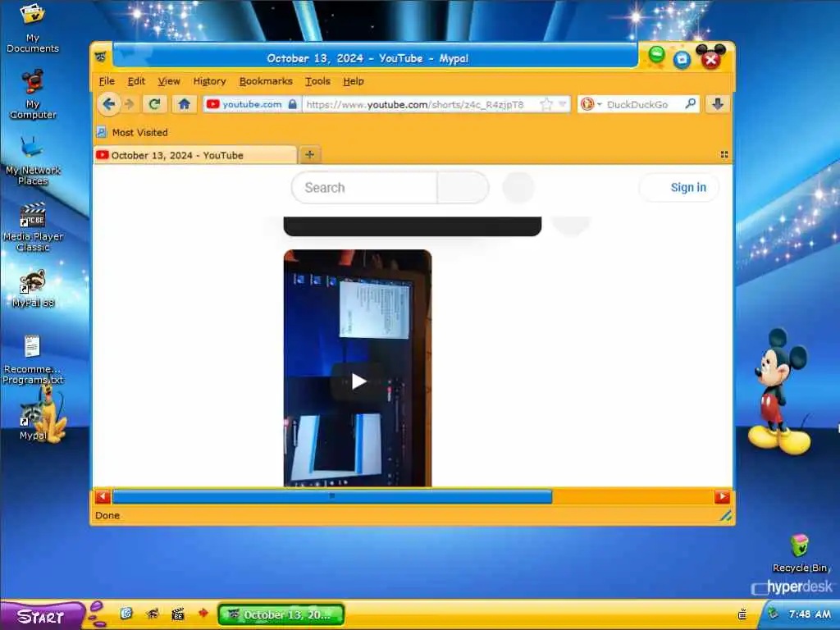Click the October 13 taskbar window button
The width and height of the screenshot is (840, 630).
(x=281, y=614)
